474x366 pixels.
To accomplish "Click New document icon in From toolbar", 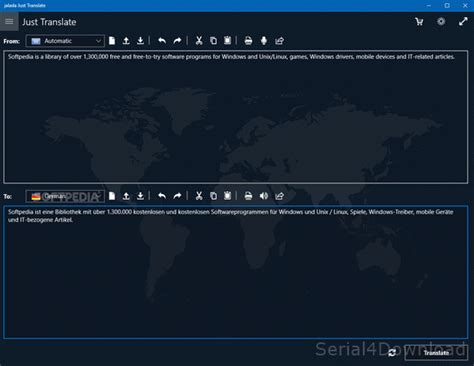I will [x=112, y=41].
